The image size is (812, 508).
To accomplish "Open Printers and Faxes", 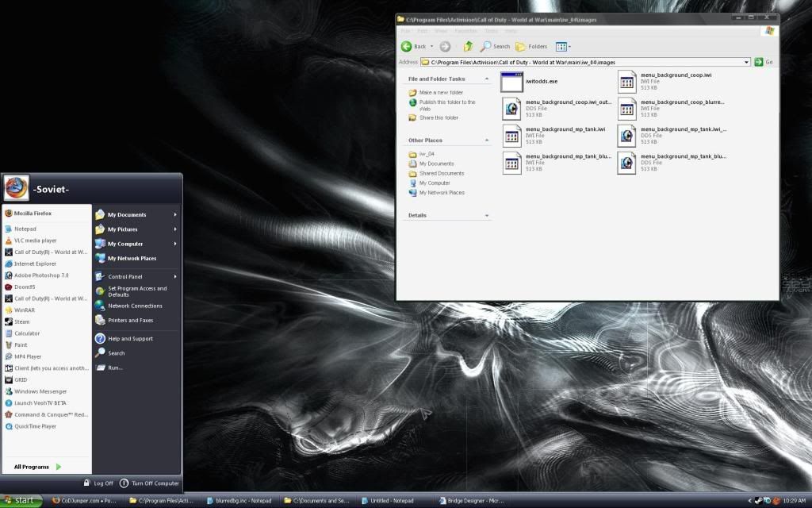I will [136, 321].
